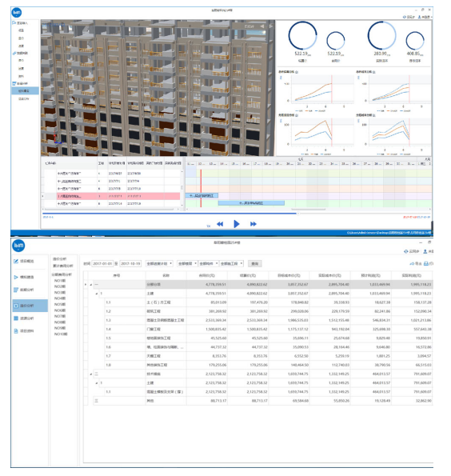The width and height of the screenshot is (451, 476).
Task: Click the print icon in lower window
Action: coord(426,263)
